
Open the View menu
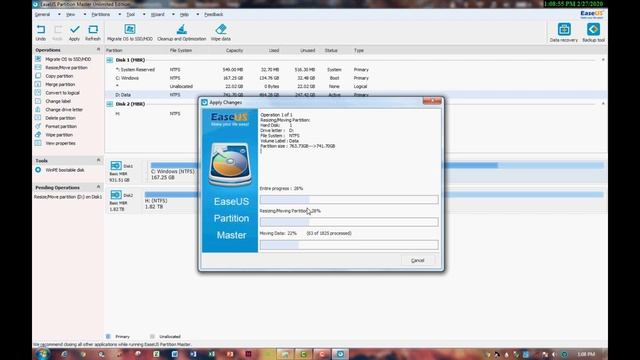click(71, 14)
